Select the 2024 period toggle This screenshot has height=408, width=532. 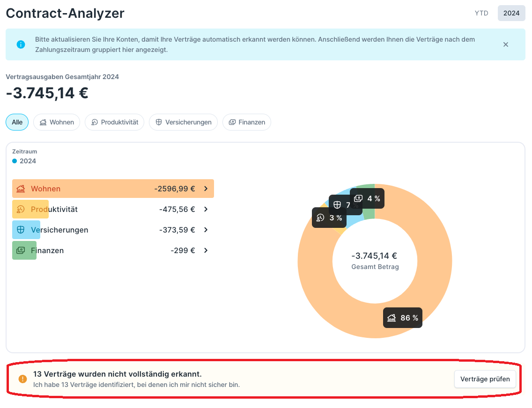tap(511, 13)
